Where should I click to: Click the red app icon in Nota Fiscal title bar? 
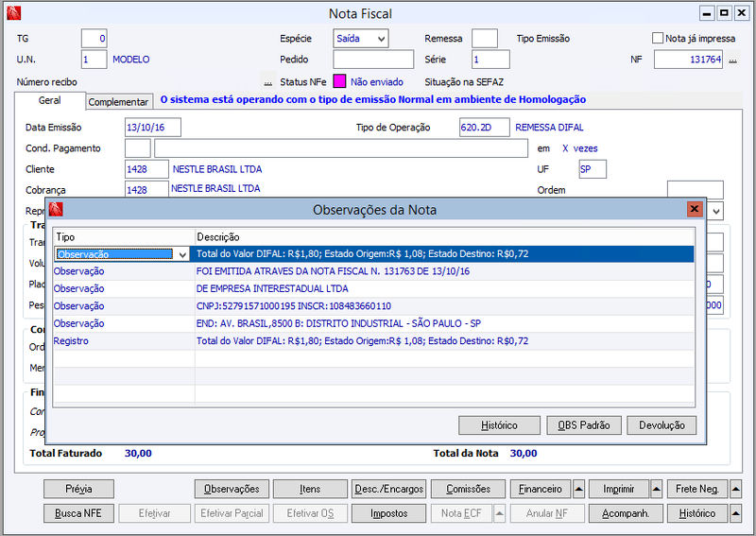click(14, 13)
